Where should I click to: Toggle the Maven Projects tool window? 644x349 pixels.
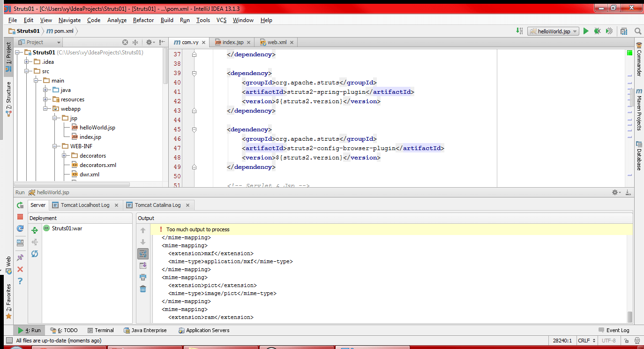(x=639, y=109)
